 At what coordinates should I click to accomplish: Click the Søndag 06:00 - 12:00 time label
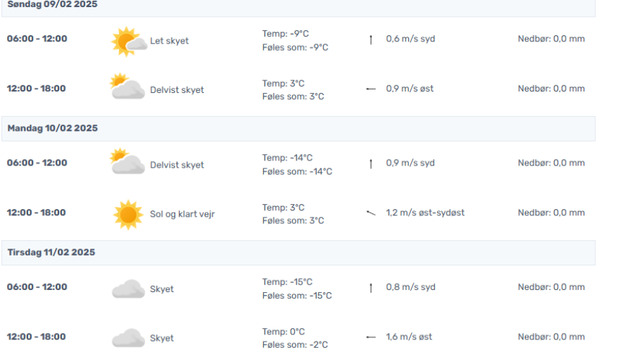tap(37, 39)
